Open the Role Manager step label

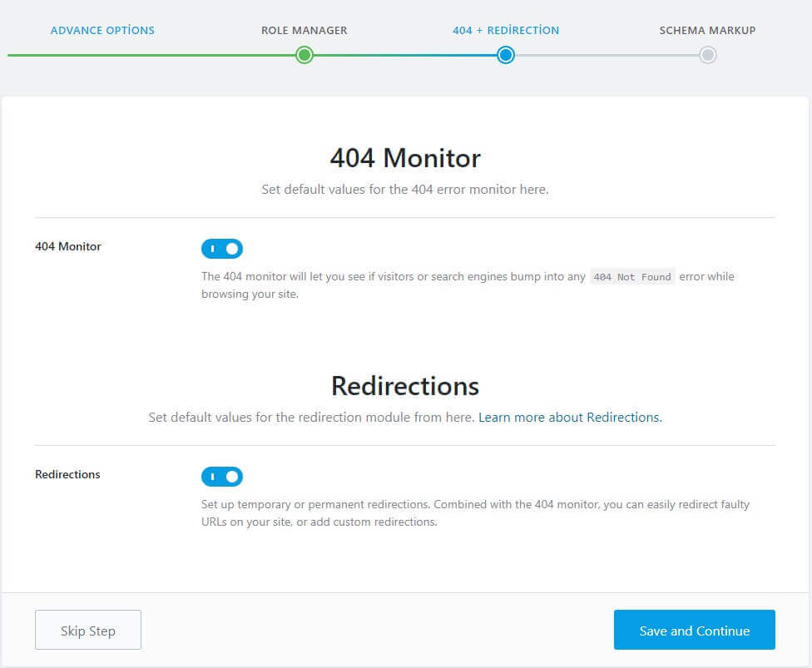(x=304, y=31)
